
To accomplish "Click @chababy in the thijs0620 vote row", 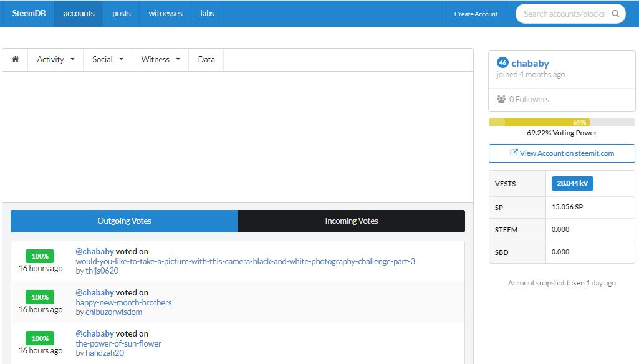I will [95, 252].
